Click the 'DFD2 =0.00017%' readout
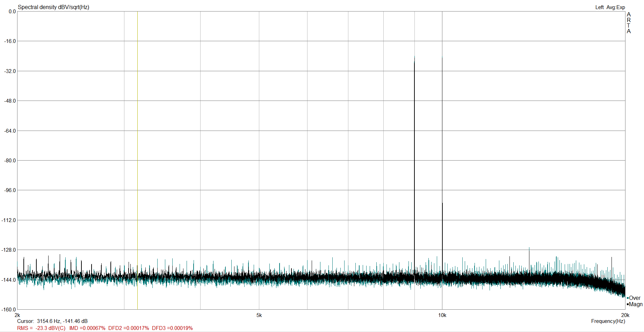 [129, 328]
